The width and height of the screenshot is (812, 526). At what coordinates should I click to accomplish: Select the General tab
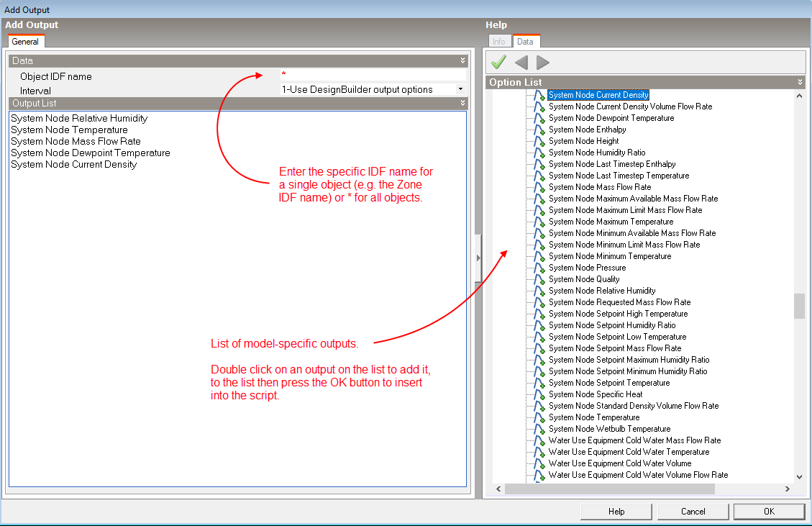[25, 42]
